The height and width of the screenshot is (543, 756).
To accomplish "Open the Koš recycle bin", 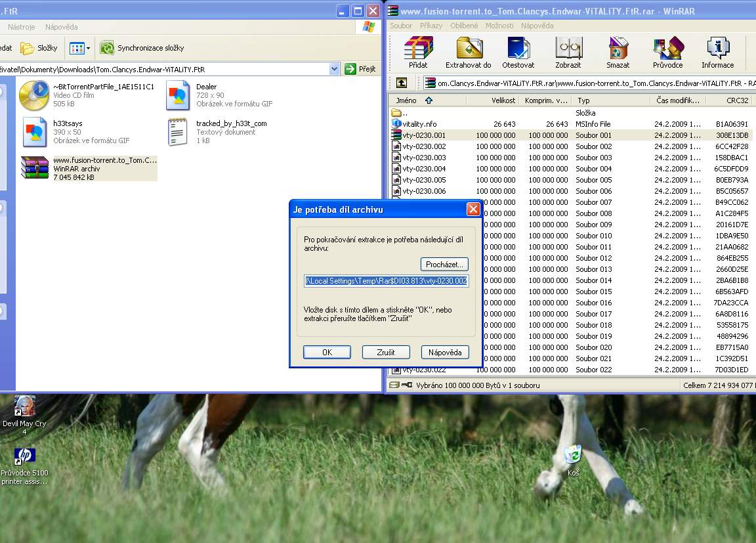I will (573, 454).
